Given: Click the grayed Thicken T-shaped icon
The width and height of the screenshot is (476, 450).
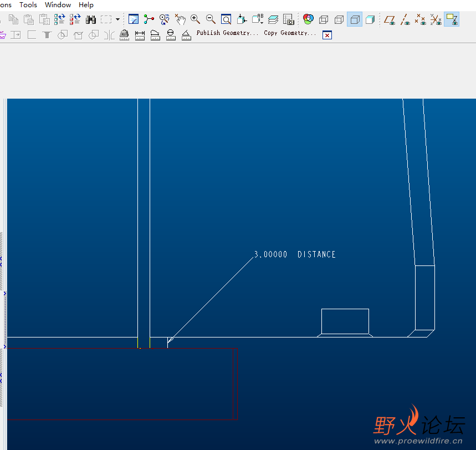Looking at the screenshot, I should point(47,35).
